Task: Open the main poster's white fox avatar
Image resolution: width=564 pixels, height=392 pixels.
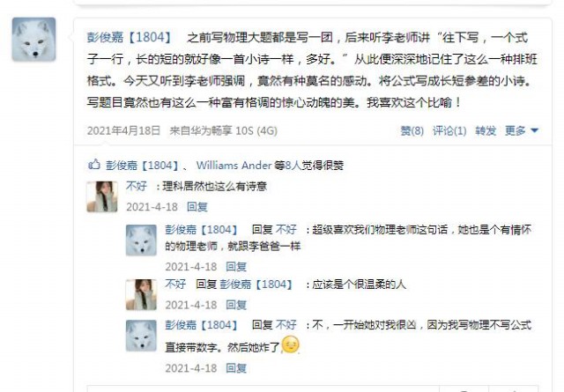Action: [33, 39]
